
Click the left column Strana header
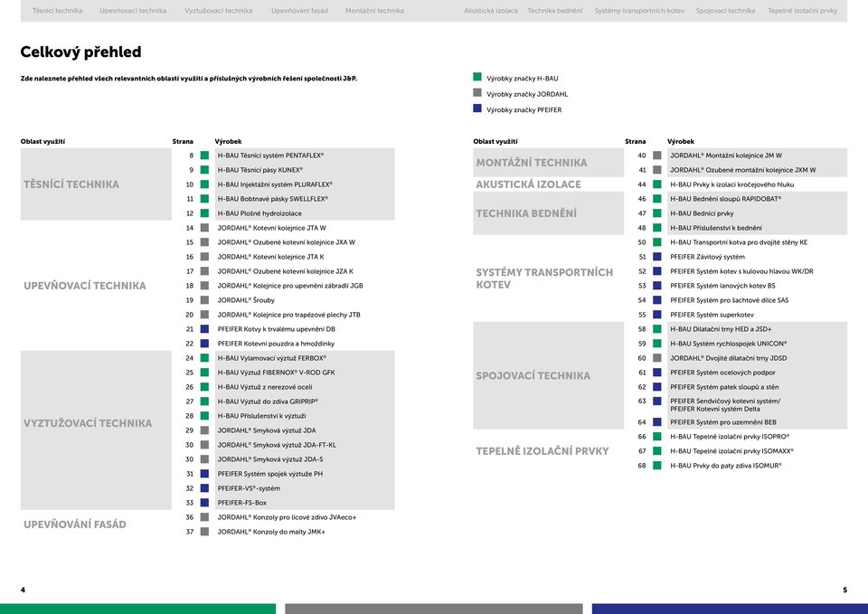click(x=183, y=141)
